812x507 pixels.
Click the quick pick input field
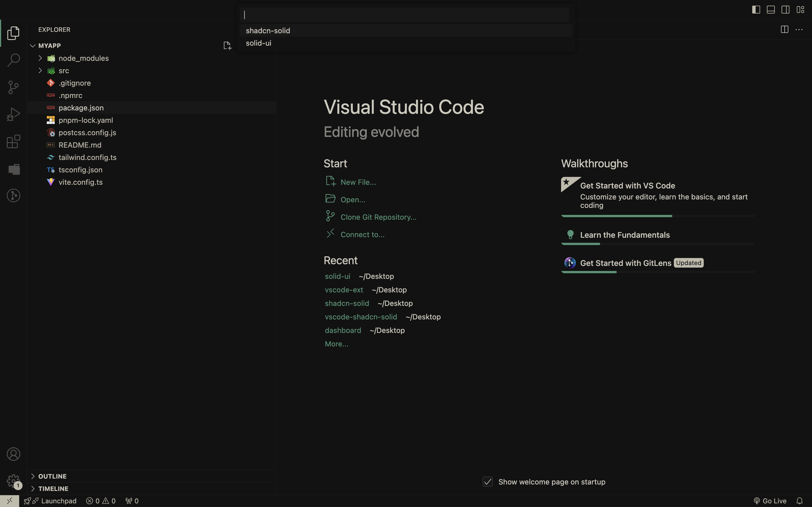404,15
